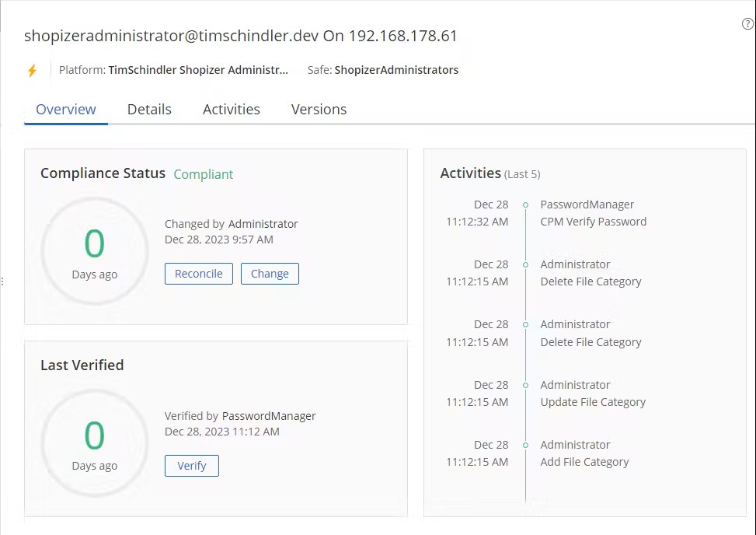Click the Last Verified circular gauge
Viewport: 756px width, 535px height.
[94, 442]
